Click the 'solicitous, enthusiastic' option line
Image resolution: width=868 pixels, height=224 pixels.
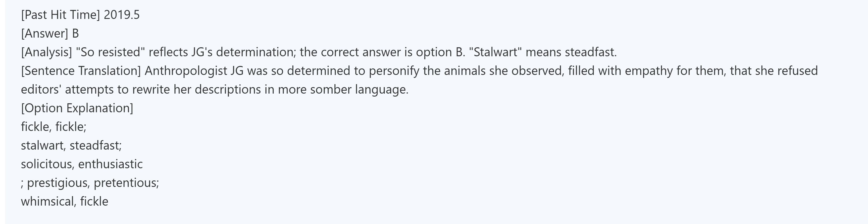click(x=82, y=164)
